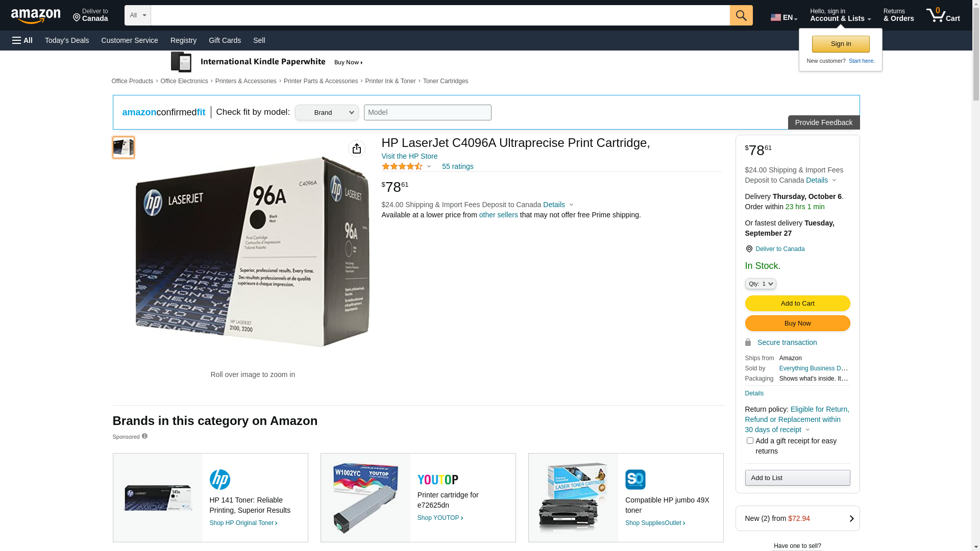
Task: Click the Model input field
Action: [427, 113]
